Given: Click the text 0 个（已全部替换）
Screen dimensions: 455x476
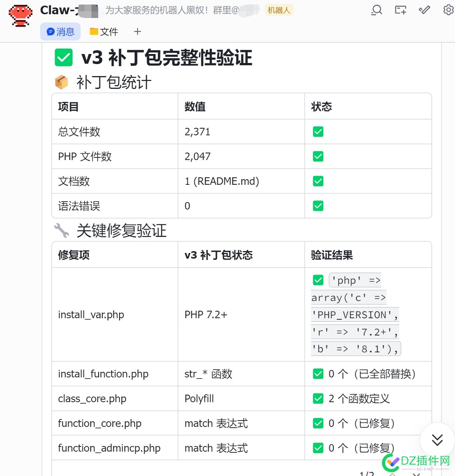Looking at the screenshot, I should click(x=373, y=374).
